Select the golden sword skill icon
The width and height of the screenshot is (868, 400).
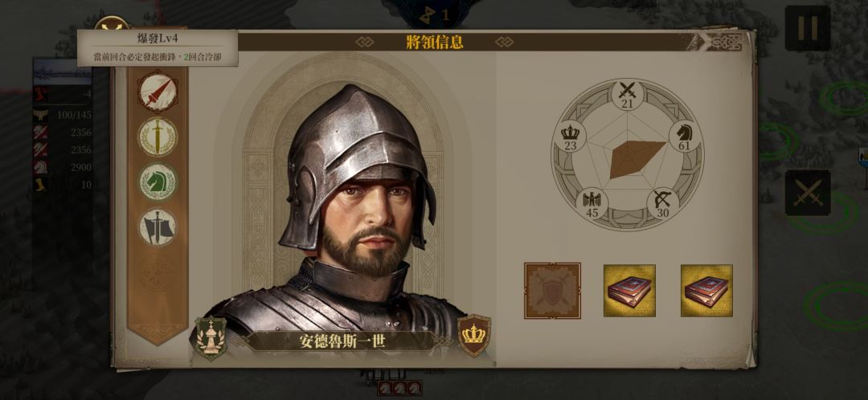(158, 137)
